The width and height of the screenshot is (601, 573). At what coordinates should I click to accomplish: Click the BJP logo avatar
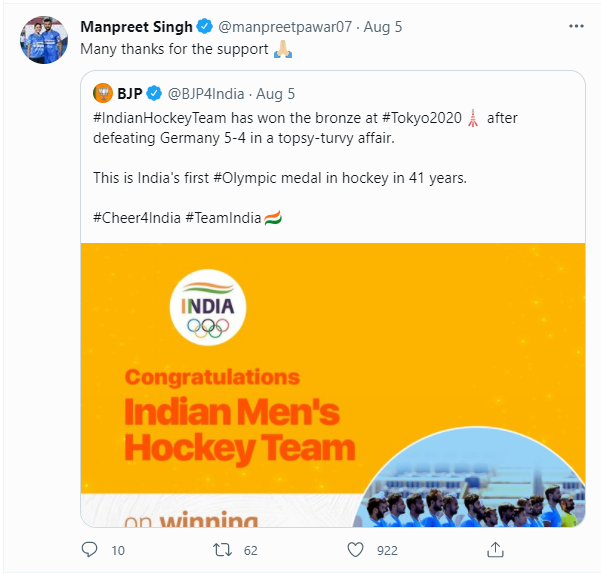102,94
